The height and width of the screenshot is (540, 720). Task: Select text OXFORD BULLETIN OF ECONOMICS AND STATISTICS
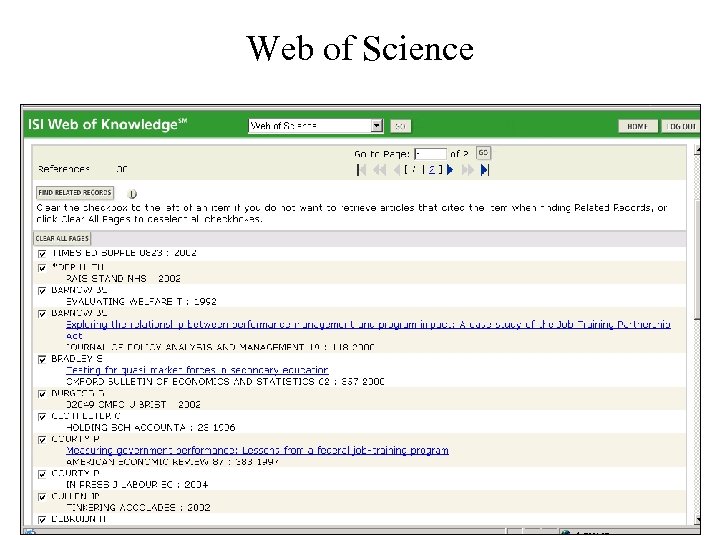coord(191,382)
